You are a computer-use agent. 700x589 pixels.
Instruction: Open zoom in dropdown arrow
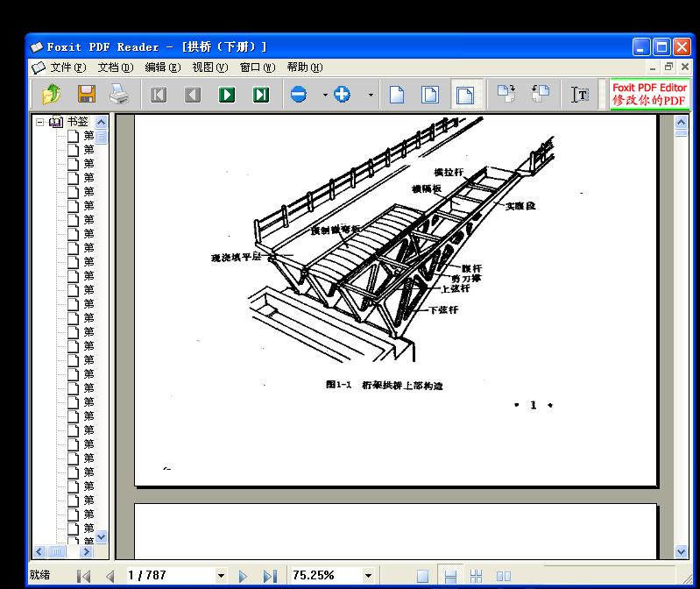click(371, 95)
